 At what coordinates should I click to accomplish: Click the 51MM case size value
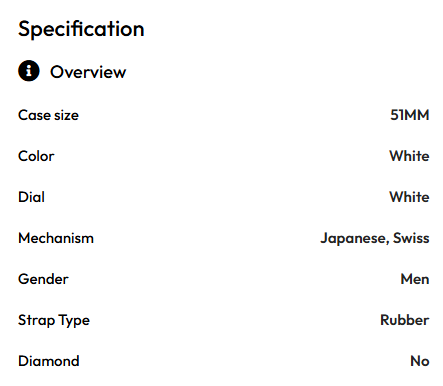tap(410, 115)
